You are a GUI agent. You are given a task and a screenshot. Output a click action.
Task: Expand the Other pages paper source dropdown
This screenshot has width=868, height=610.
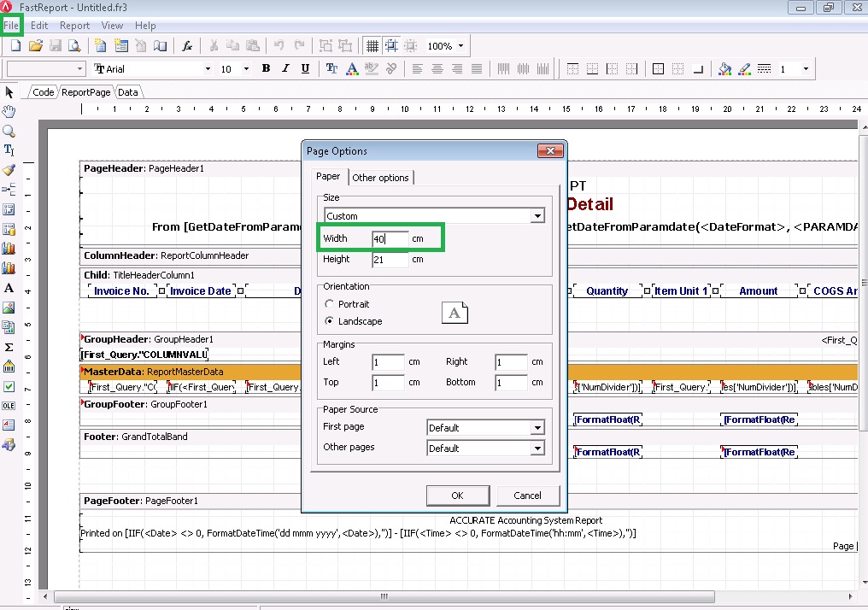tap(537, 449)
